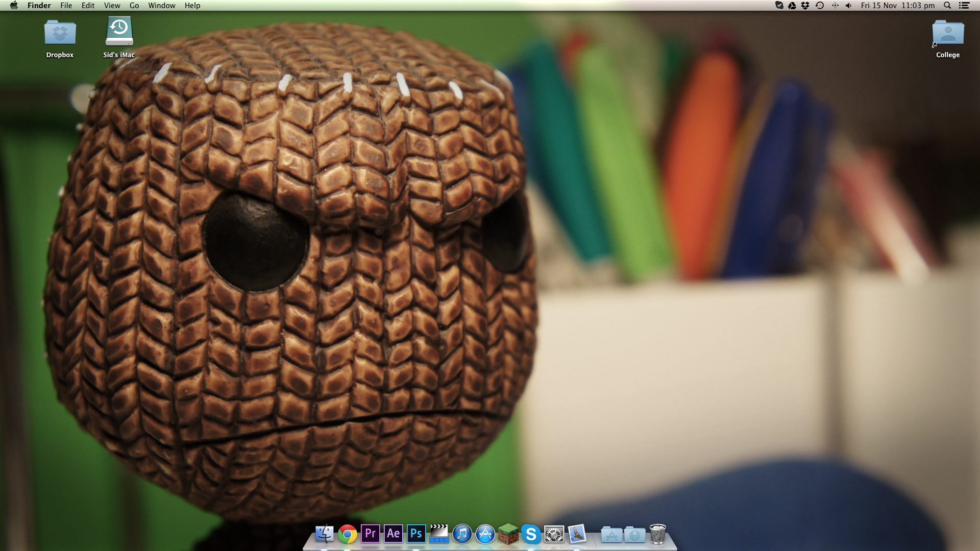This screenshot has height=551, width=980.
Task: Launch iTunes from the Dock
Action: pos(462,534)
